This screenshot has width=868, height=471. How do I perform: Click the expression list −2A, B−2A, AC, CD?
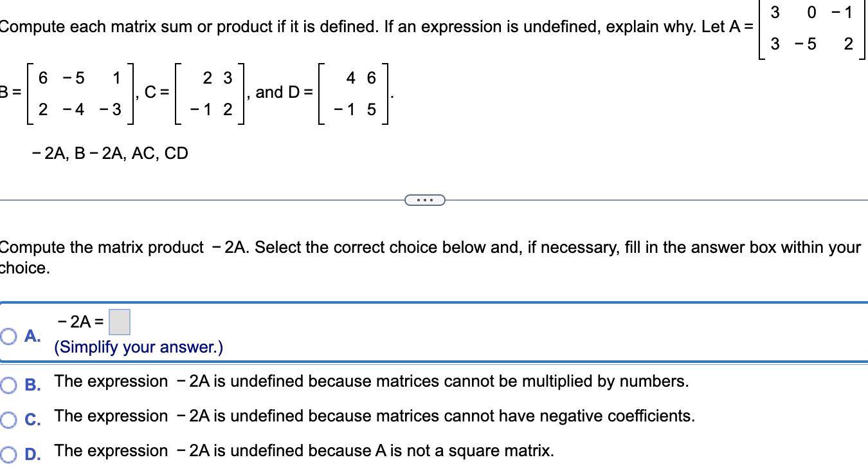(x=109, y=153)
